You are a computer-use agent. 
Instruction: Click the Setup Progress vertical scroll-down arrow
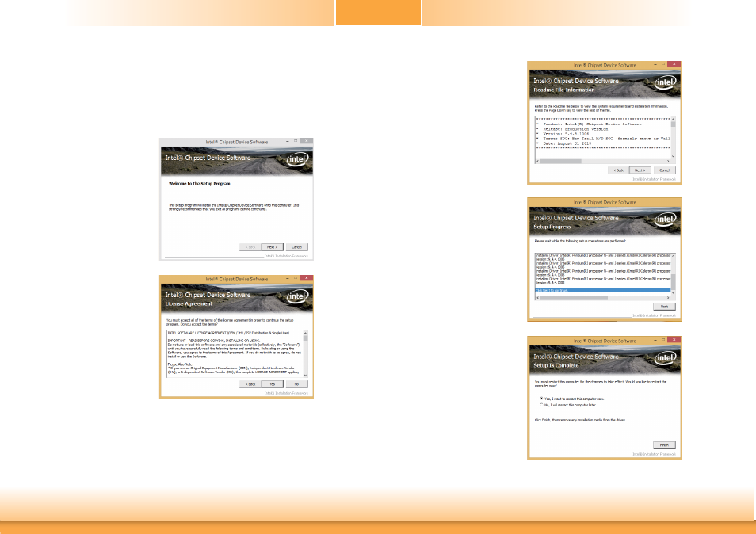coord(673,292)
